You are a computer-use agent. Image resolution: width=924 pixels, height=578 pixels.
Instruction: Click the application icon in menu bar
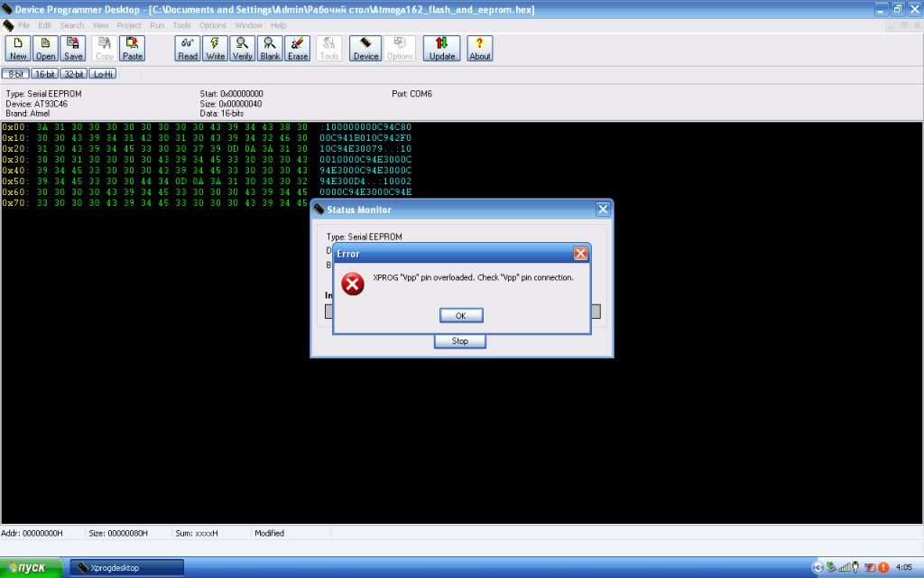point(8,25)
